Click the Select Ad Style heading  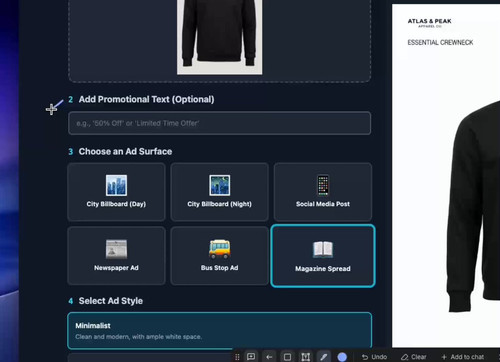(x=111, y=301)
